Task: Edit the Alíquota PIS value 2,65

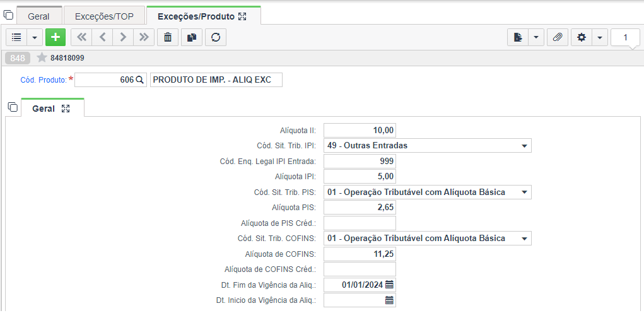Action: point(360,208)
